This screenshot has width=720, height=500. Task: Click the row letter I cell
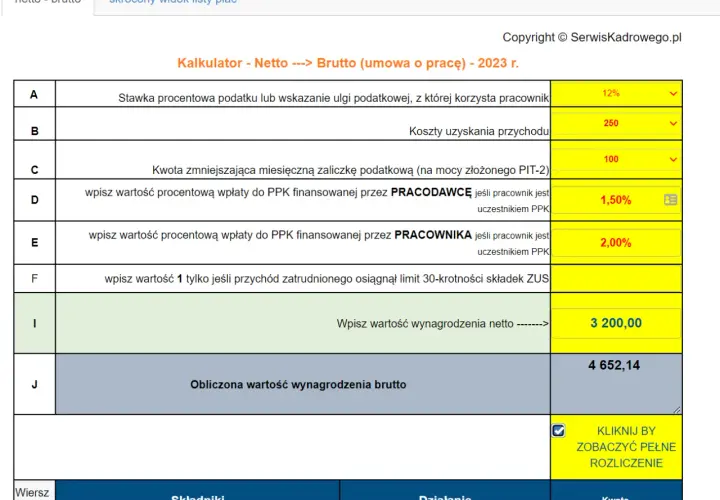pyautogui.click(x=34, y=323)
